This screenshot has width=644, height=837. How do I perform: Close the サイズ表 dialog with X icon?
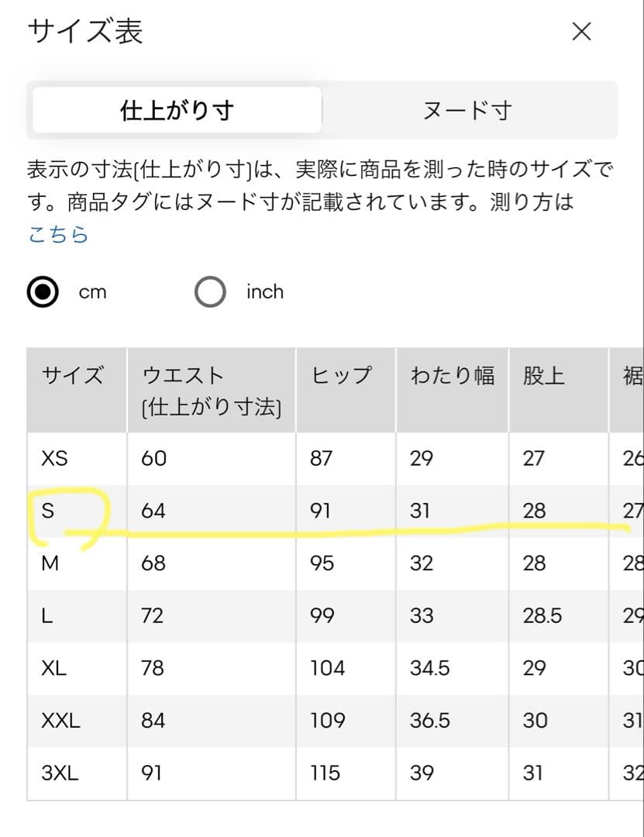click(581, 31)
